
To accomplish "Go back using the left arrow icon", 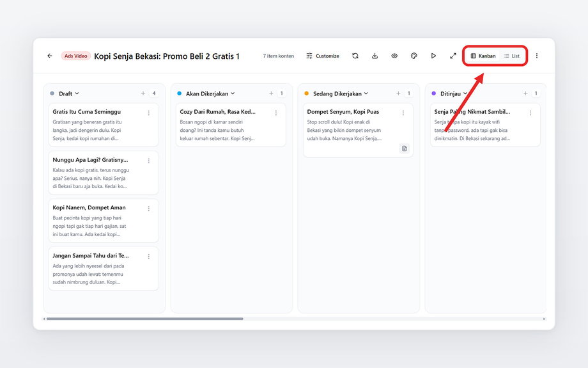I will pos(50,56).
